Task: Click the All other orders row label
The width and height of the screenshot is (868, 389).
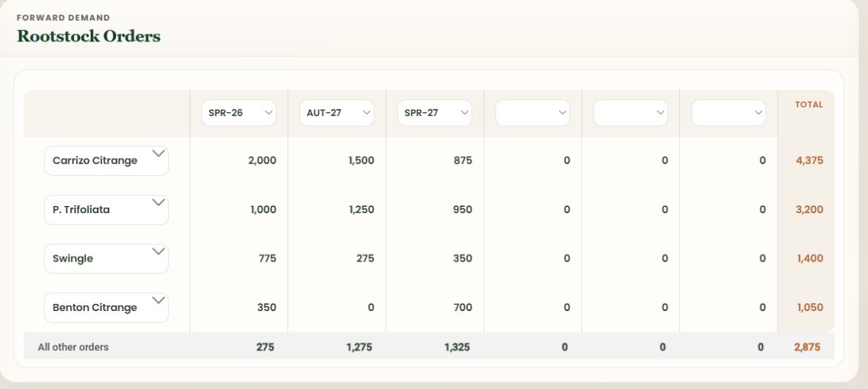Action: pyautogui.click(x=73, y=348)
